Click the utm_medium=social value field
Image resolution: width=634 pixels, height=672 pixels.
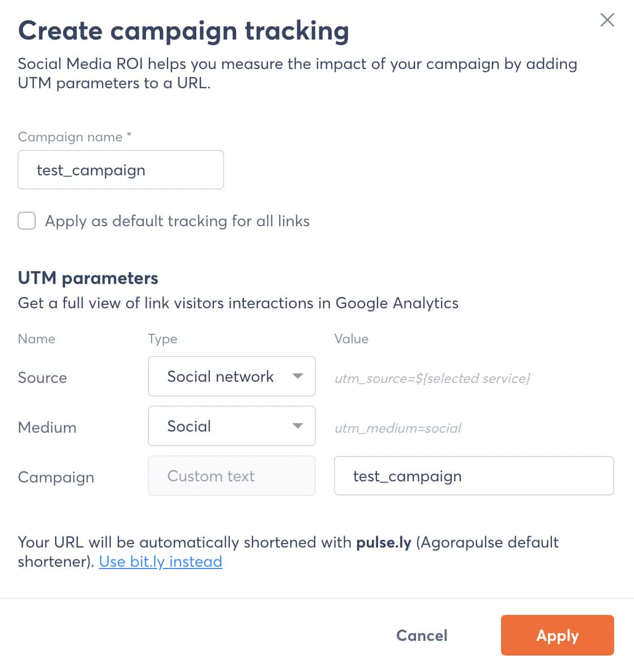tap(396, 428)
